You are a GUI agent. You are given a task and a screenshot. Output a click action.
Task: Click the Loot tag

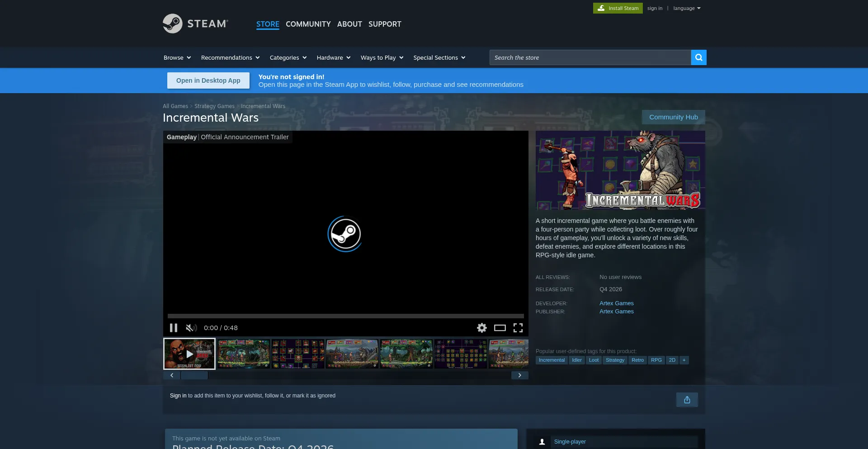[x=594, y=360]
